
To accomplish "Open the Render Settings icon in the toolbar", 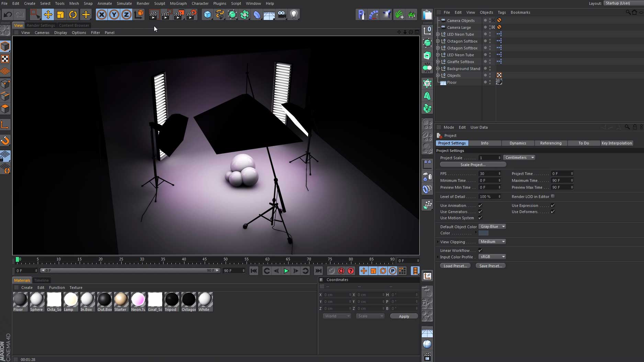I will pos(191,14).
